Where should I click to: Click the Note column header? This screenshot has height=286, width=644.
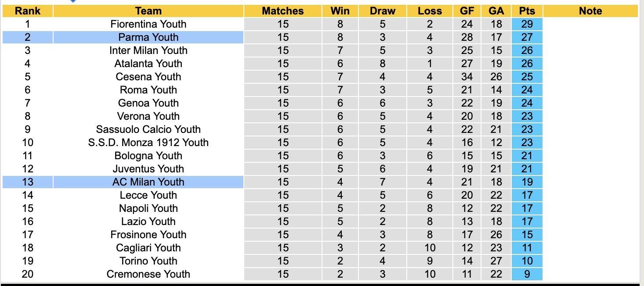click(x=590, y=11)
